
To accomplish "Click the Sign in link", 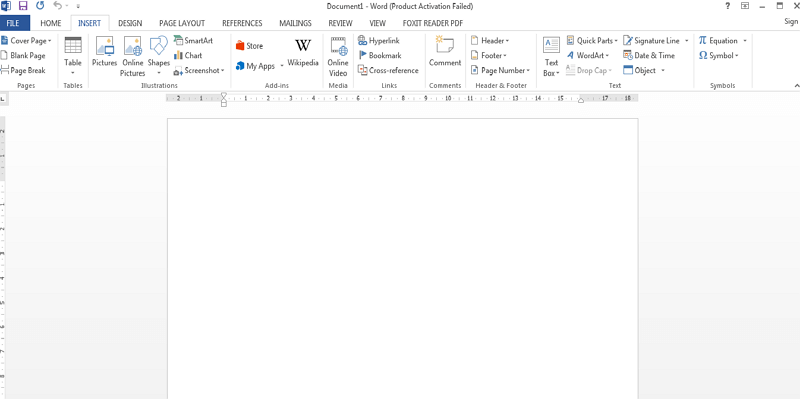I will tap(792, 21).
